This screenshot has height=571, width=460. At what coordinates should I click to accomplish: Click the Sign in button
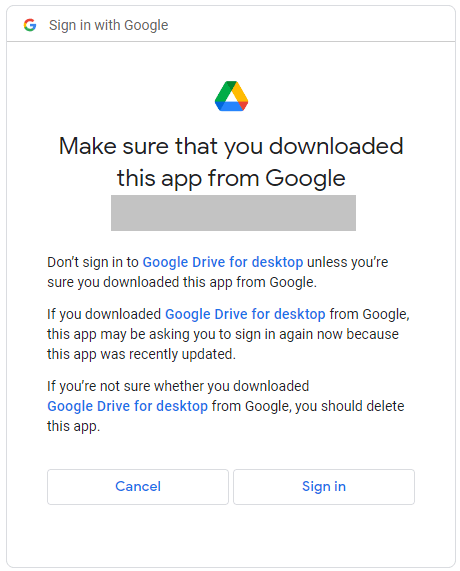[x=324, y=487]
